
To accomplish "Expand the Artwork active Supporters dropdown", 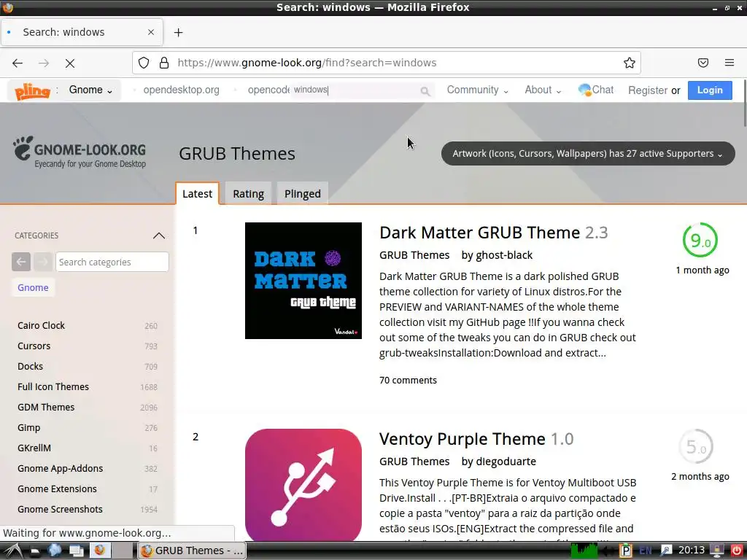I will click(x=588, y=153).
